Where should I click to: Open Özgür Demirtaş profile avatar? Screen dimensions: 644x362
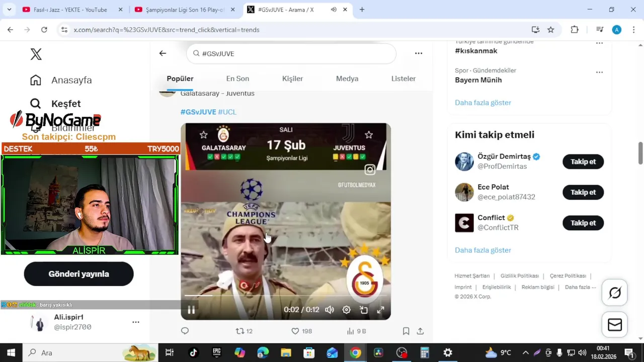pyautogui.click(x=464, y=161)
